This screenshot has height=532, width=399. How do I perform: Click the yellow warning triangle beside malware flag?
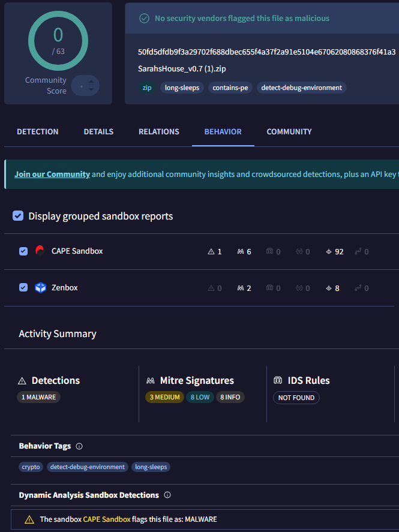(x=29, y=519)
